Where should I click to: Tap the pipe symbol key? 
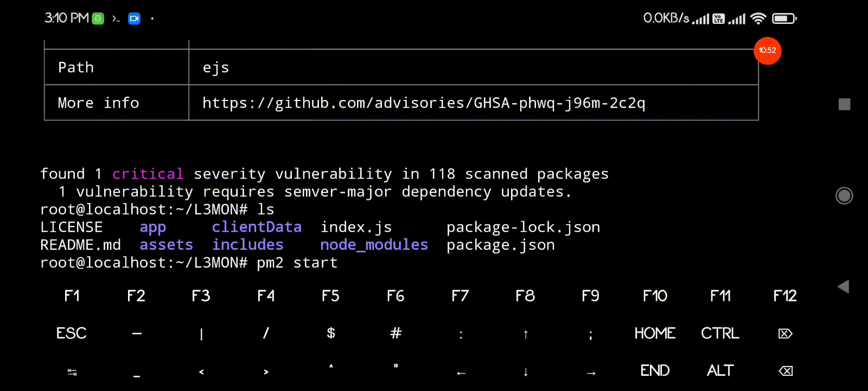pyautogui.click(x=201, y=333)
